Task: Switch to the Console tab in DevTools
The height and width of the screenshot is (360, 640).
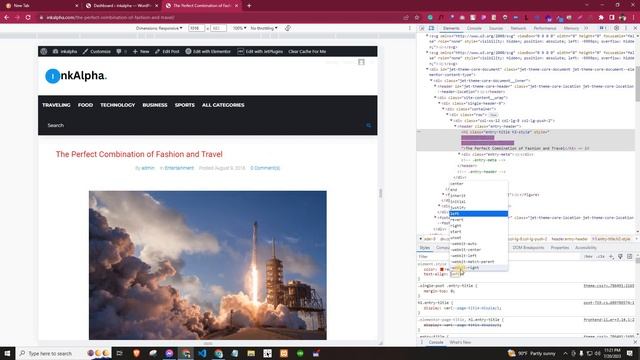Action: point(474,28)
